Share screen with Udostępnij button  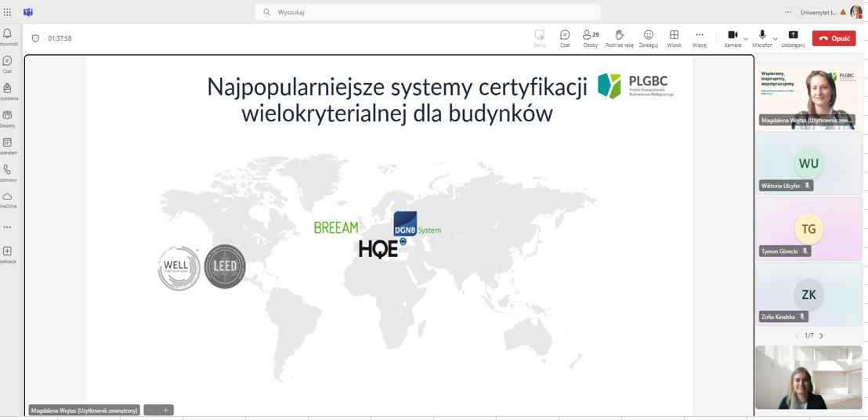click(793, 38)
